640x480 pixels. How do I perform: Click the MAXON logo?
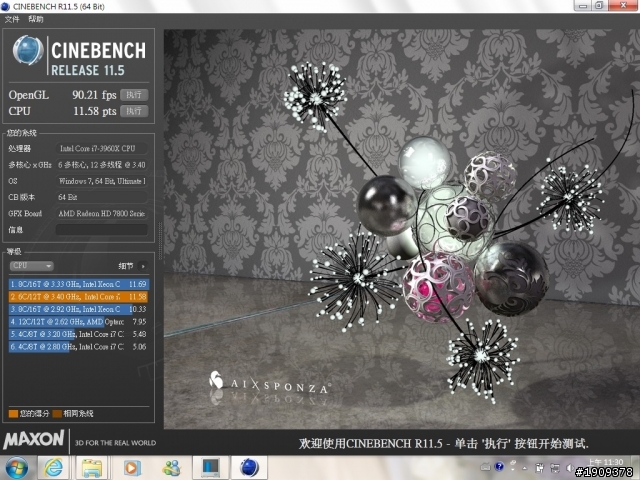(x=33, y=440)
